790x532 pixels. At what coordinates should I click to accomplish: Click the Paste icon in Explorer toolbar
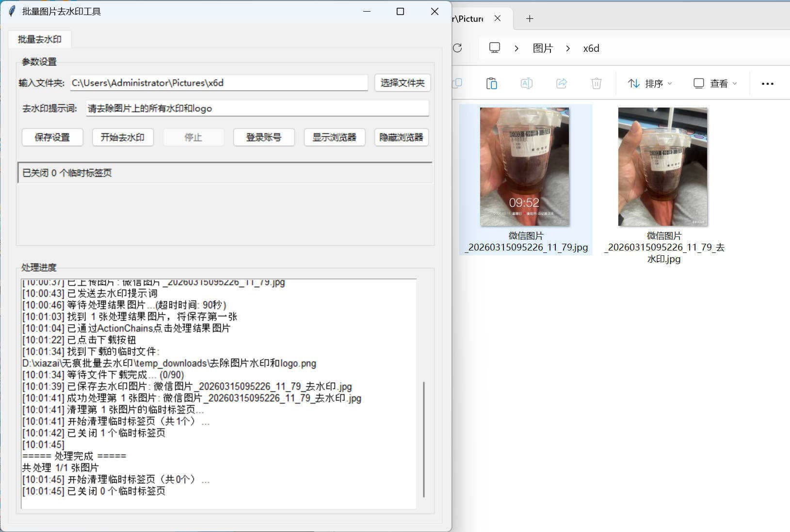pyautogui.click(x=491, y=83)
